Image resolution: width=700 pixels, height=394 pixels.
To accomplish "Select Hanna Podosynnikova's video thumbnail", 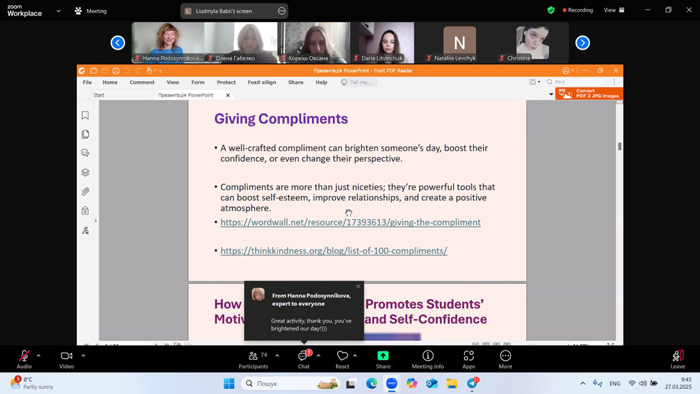I will click(168, 42).
